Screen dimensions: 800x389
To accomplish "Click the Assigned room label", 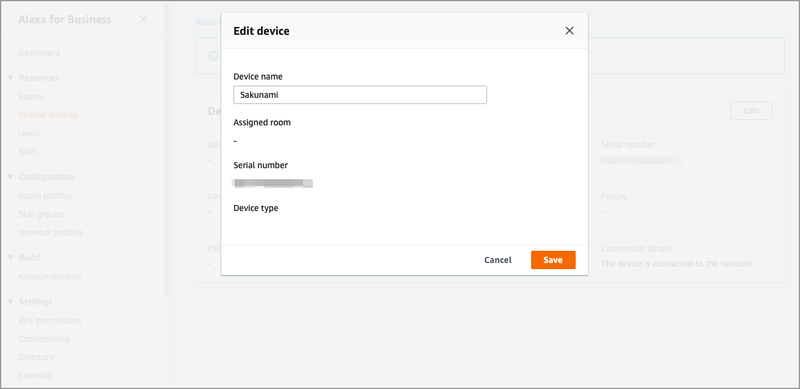I will (x=262, y=123).
